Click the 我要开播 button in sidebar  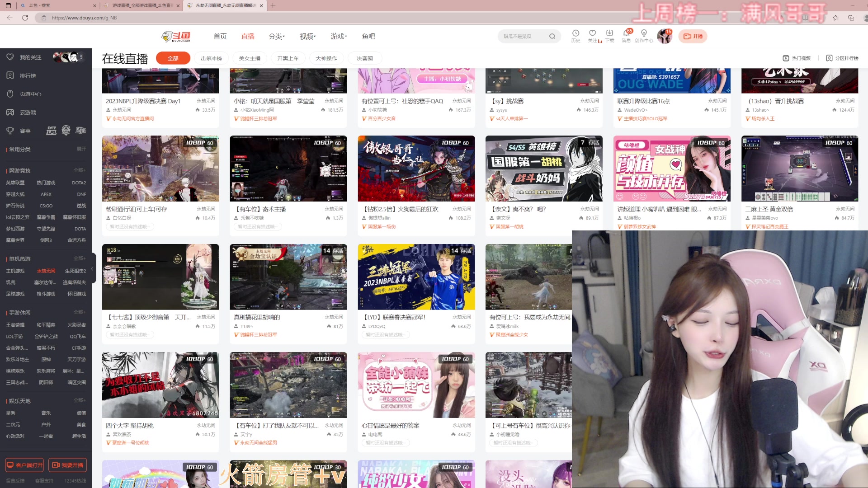coord(67,465)
